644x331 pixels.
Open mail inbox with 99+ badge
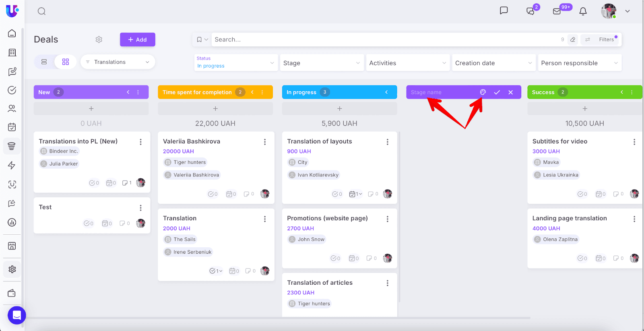click(x=557, y=11)
